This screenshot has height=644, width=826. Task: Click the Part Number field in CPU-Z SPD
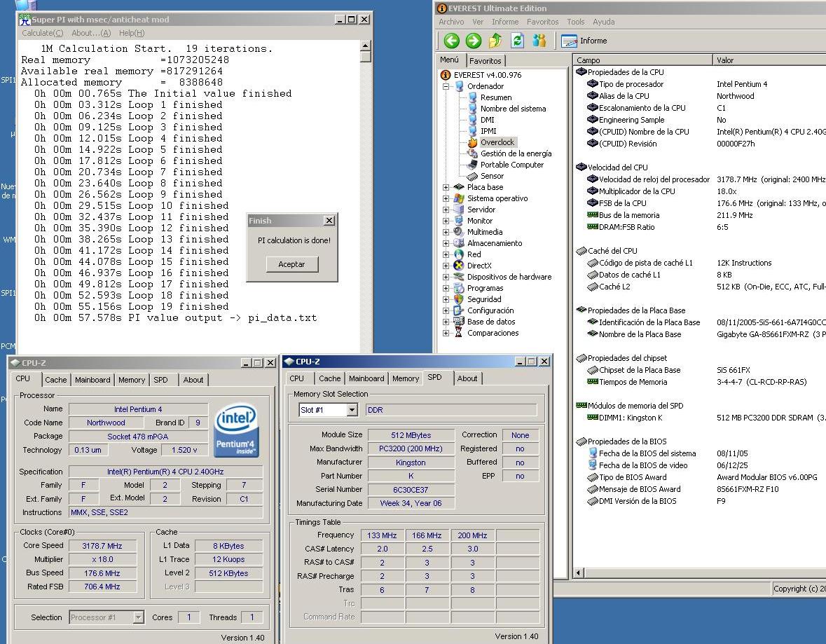tap(411, 476)
